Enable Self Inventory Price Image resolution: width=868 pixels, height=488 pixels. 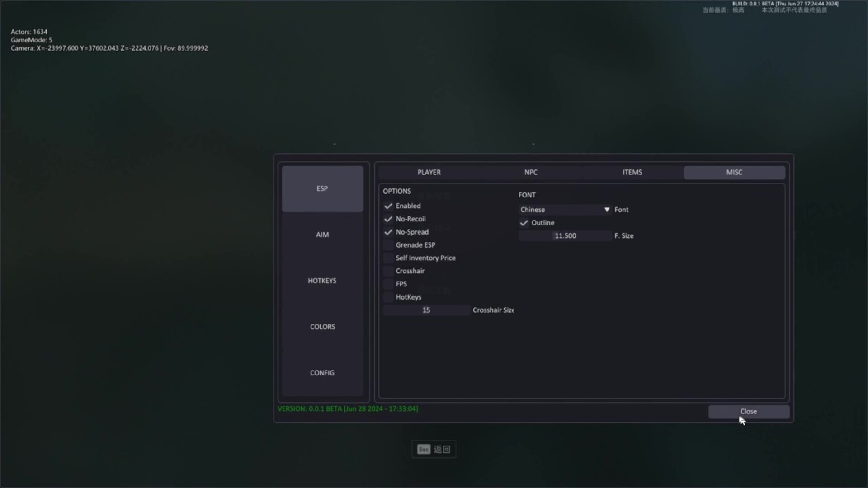(x=388, y=258)
